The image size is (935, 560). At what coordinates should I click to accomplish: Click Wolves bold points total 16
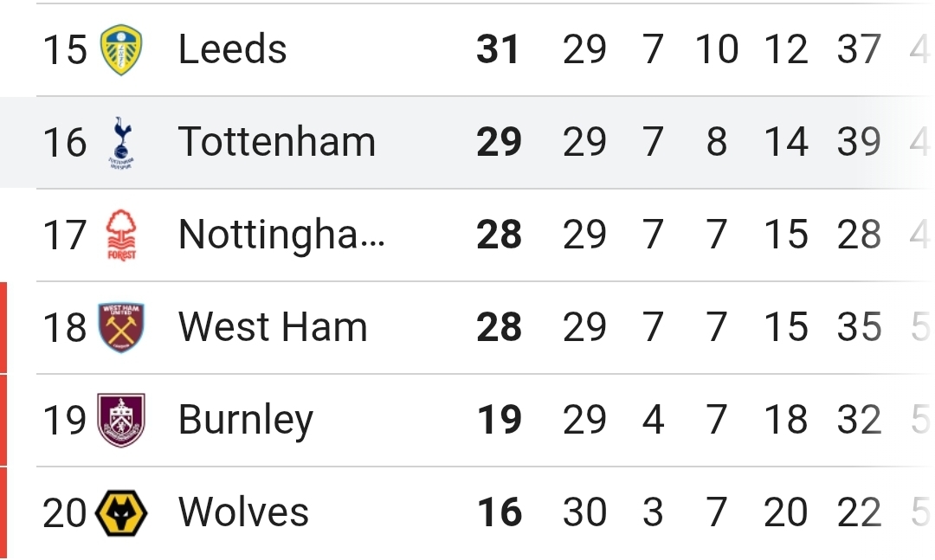click(x=499, y=512)
